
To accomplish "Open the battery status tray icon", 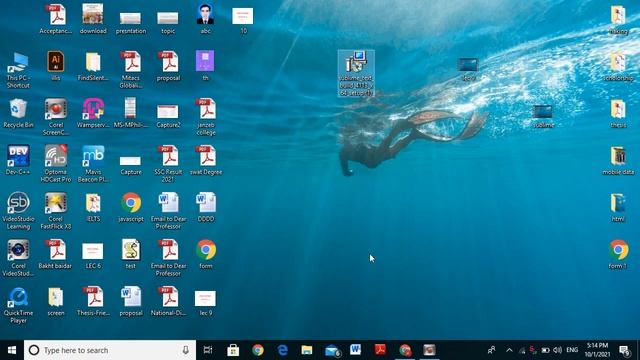I will pos(545,350).
